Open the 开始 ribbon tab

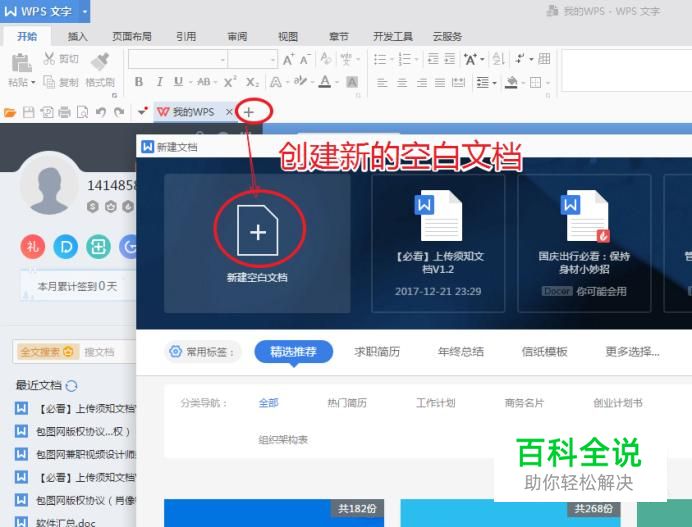(27, 36)
